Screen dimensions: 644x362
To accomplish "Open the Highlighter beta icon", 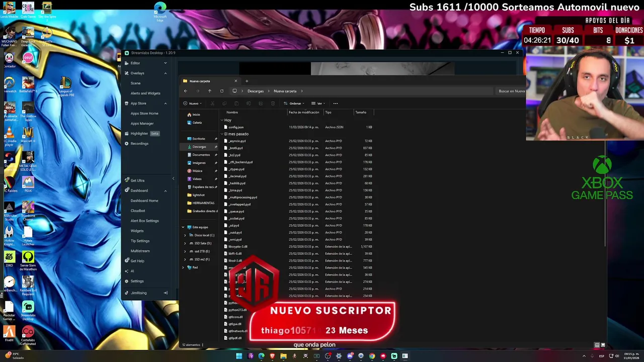I will pos(127,133).
